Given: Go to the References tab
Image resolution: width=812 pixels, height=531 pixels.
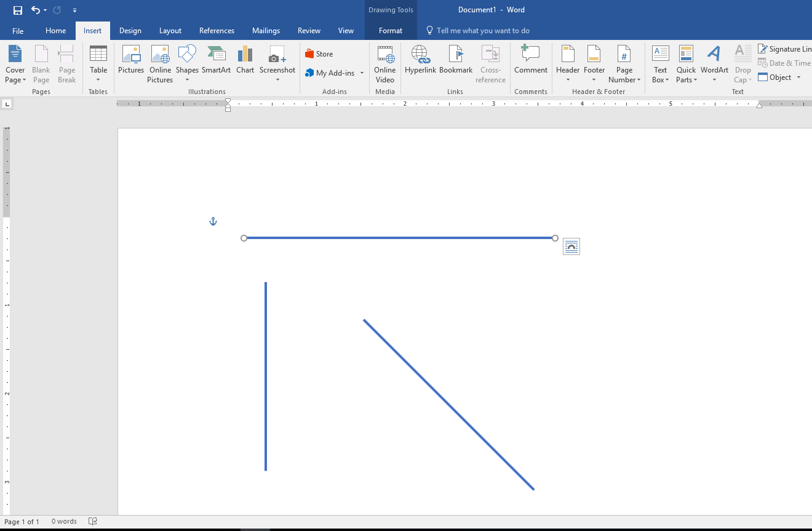Looking at the screenshot, I should (x=217, y=31).
